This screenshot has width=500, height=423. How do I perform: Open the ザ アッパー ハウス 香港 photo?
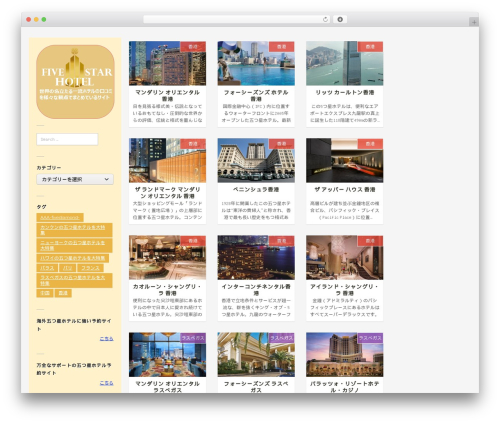[345, 160]
